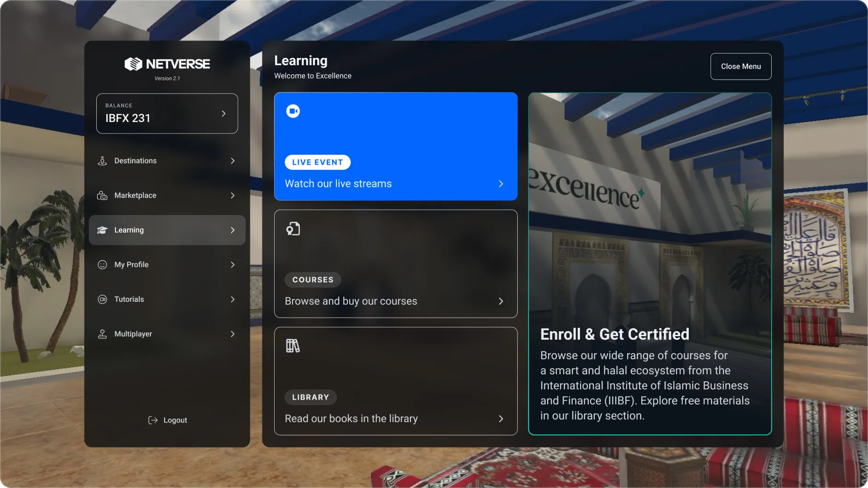Click the Enroll & Get Certified heading
Image resolution: width=868 pixels, height=488 pixels.
point(615,334)
